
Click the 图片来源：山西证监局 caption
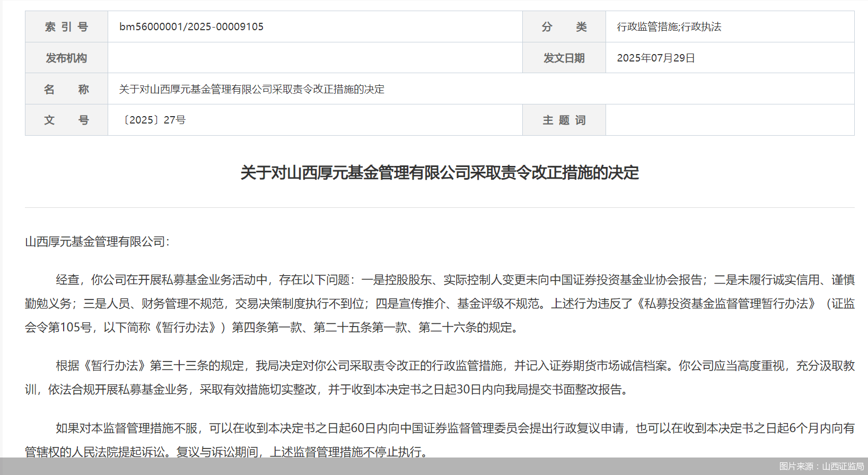(x=821, y=467)
